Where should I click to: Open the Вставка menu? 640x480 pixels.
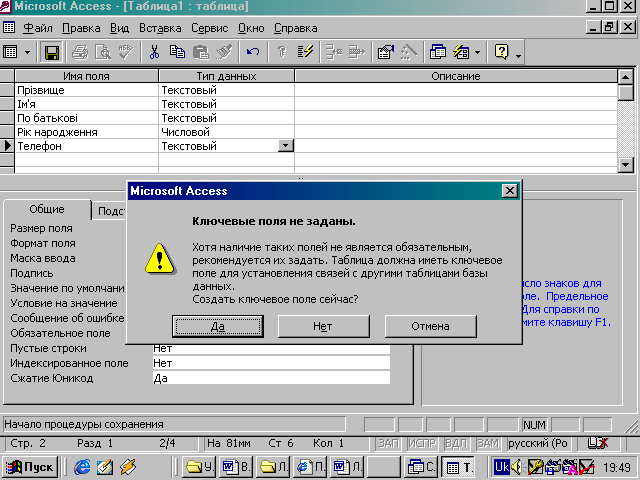click(x=160, y=28)
